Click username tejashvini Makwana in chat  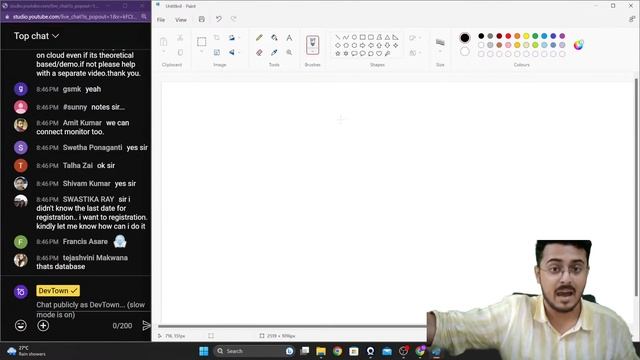pyautogui.click(x=95, y=258)
